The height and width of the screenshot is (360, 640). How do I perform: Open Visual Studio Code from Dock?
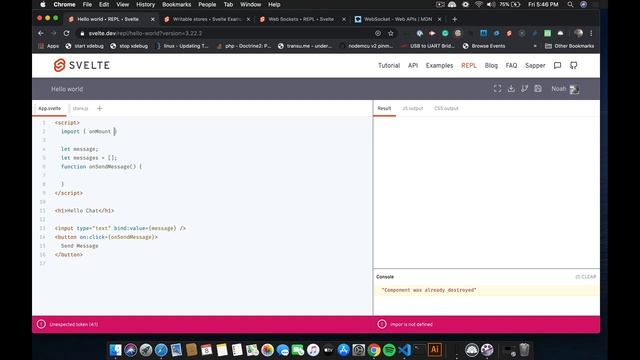click(x=404, y=350)
